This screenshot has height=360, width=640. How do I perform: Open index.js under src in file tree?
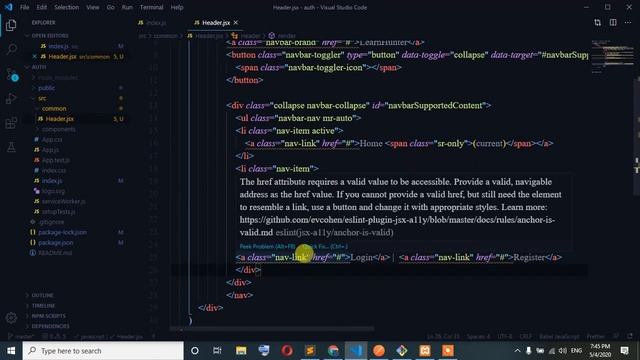point(52,180)
